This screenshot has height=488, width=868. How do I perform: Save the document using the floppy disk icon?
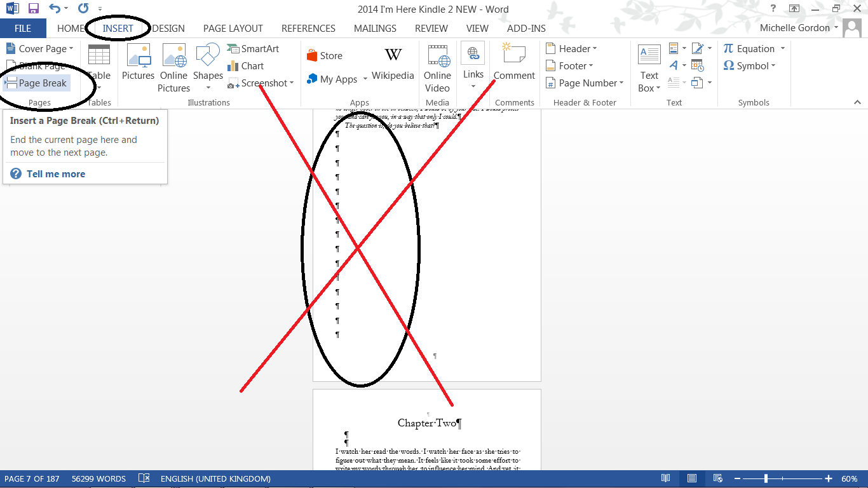(x=34, y=9)
